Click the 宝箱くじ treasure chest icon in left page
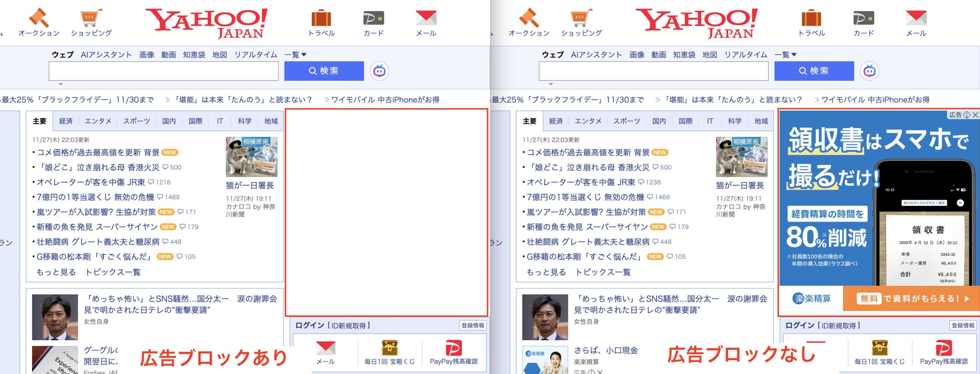The width and height of the screenshot is (980, 374). (x=389, y=348)
